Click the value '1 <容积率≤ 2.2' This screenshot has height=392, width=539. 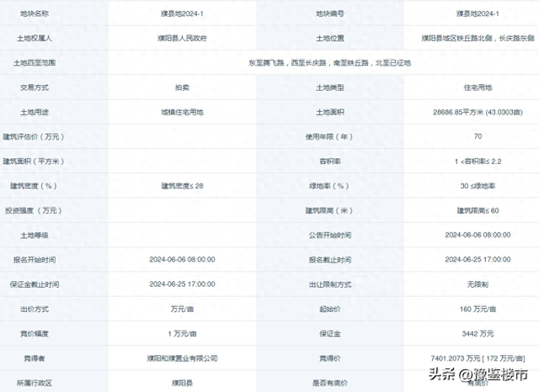[478, 162]
